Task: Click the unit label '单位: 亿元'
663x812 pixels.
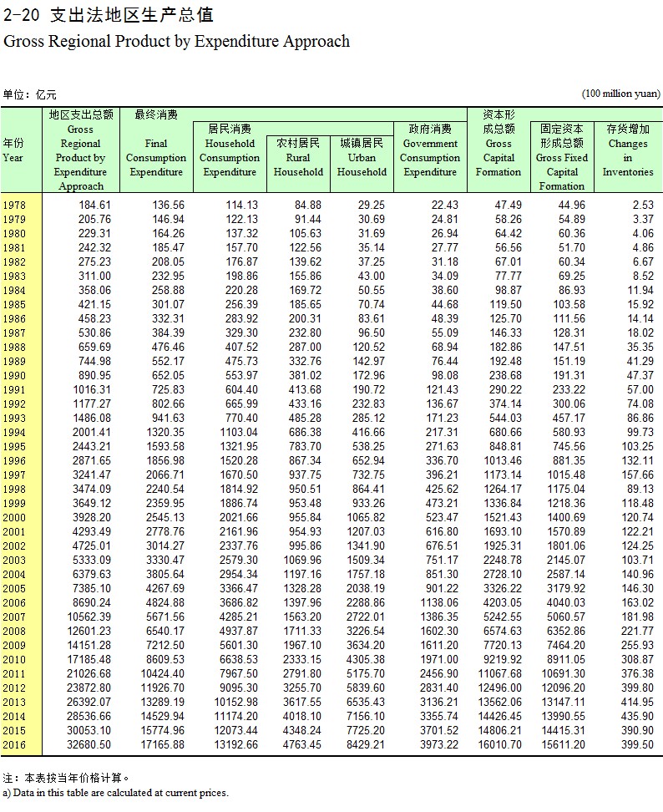Action: (29, 94)
